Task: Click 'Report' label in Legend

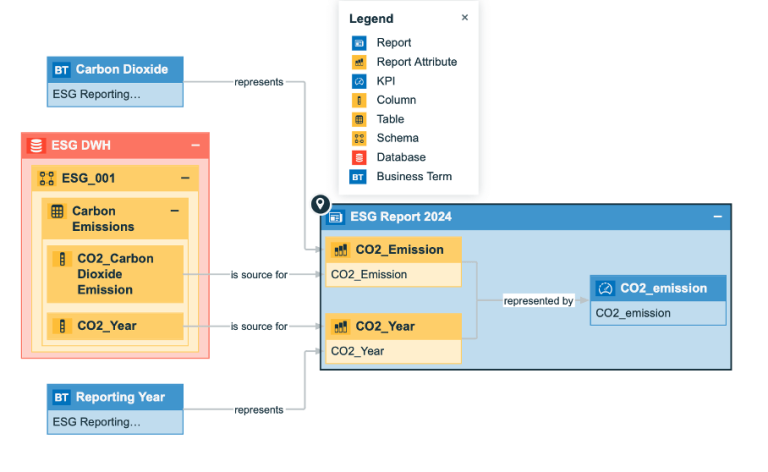Action: tap(394, 43)
